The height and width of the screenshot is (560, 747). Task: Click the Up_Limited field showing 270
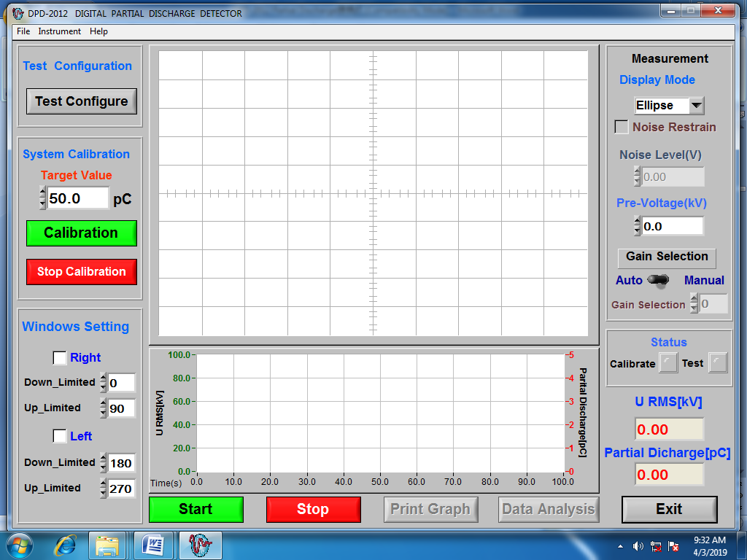tap(122, 489)
